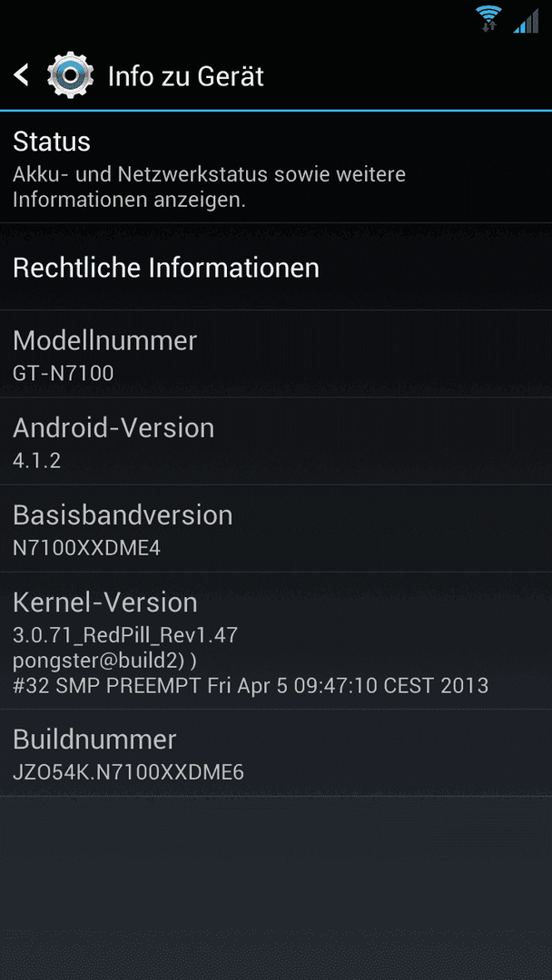This screenshot has width=552, height=980.
Task: Select the Basisbandversion heading
Action: coord(123,515)
